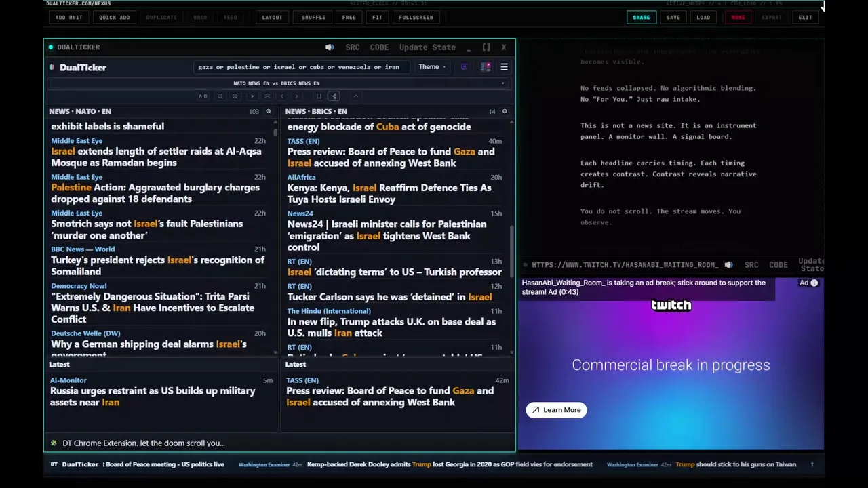Mute the Twitch panel speaker icon
868x488 pixels.
pyautogui.click(x=728, y=265)
